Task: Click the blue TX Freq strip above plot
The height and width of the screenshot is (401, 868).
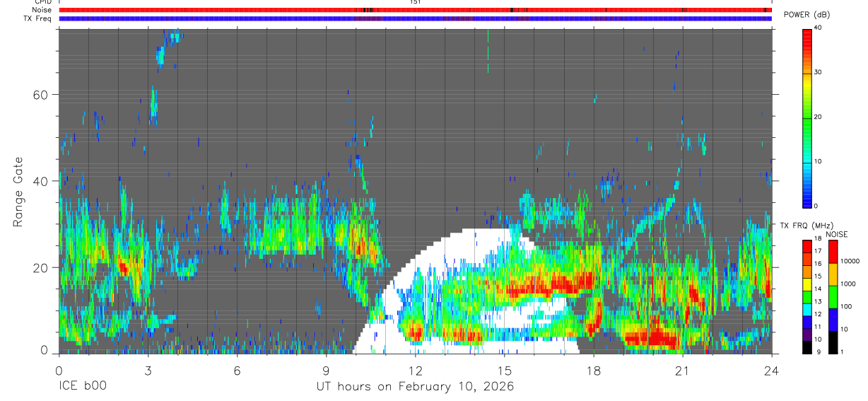Action: 415,18
